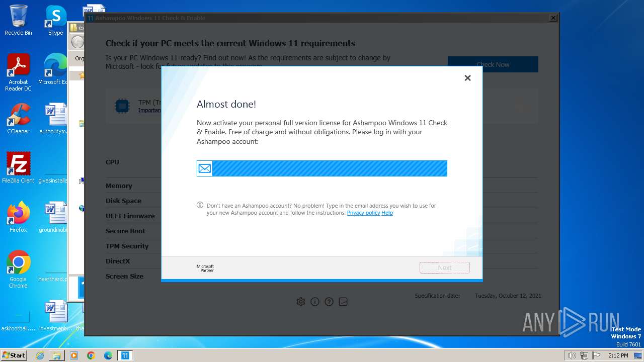Open Firefox desktop shortcut

(18, 217)
